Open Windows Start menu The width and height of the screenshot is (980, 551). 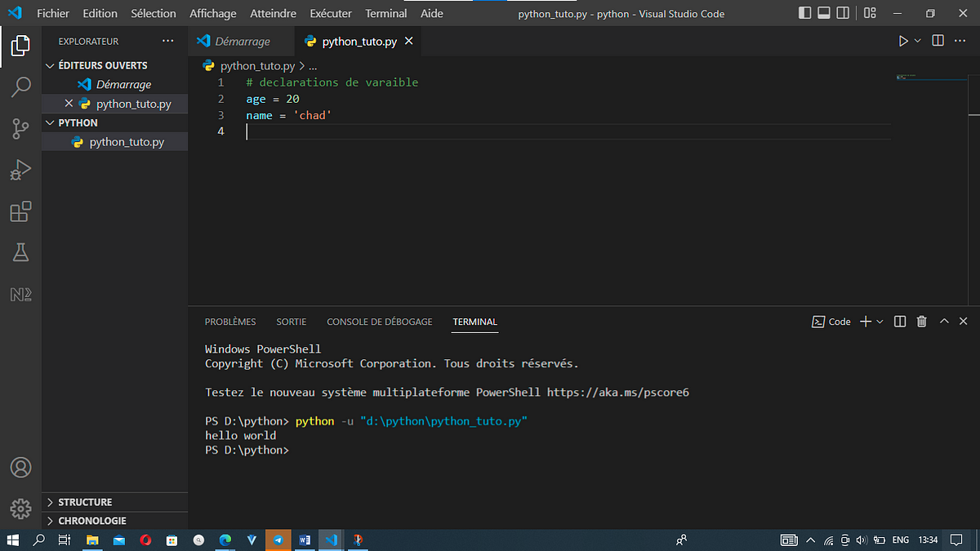tap(13, 540)
